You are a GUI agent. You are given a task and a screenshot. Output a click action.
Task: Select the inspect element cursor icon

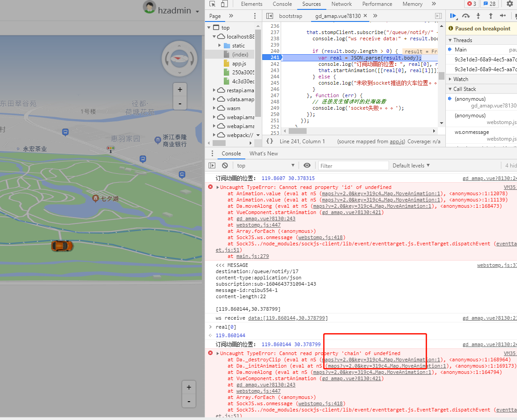point(211,4)
